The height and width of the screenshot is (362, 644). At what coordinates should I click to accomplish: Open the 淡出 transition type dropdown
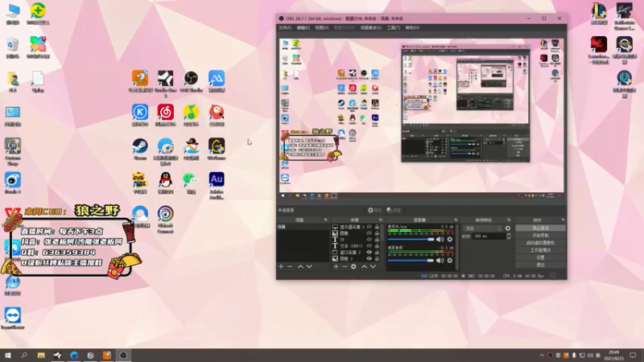click(482, 228)
